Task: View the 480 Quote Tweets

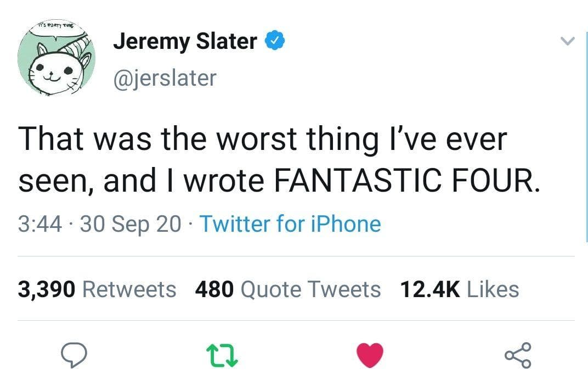Action: point(289,289)
